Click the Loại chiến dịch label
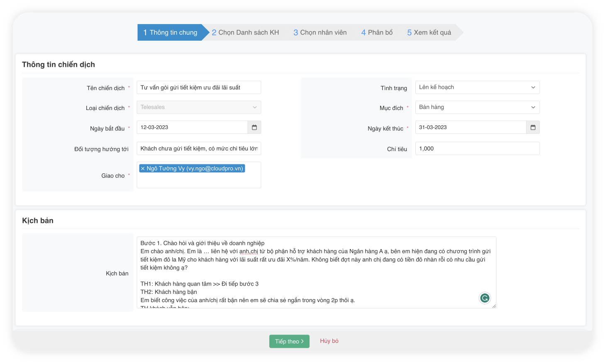 pyautogui.click(x=105, y=108)
